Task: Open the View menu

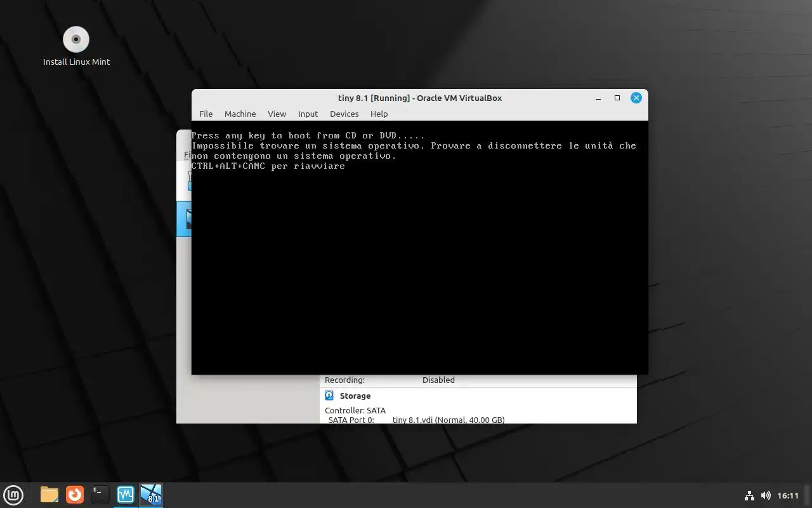Action: click(277, 114)
